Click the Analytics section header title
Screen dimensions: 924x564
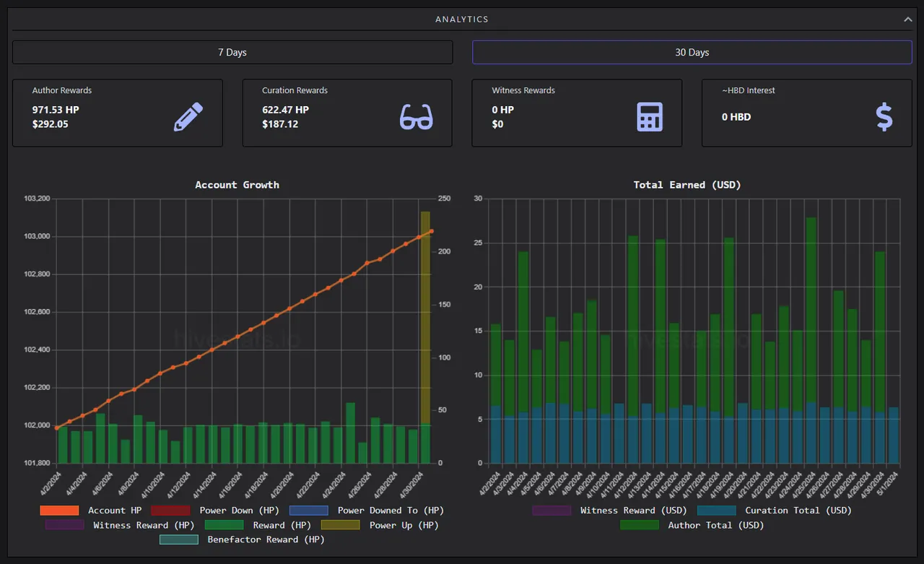pyautogui.click(x=462, y=19)
